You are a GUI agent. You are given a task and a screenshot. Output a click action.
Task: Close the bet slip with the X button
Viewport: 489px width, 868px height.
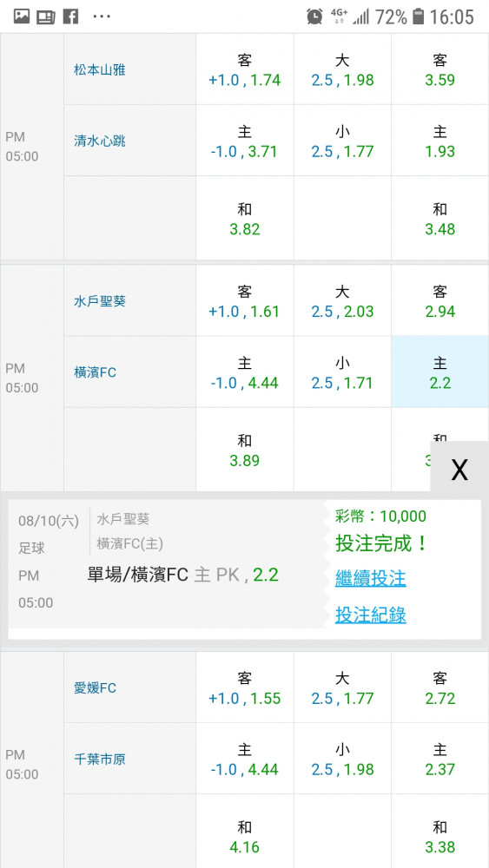(x=459, y=470)
